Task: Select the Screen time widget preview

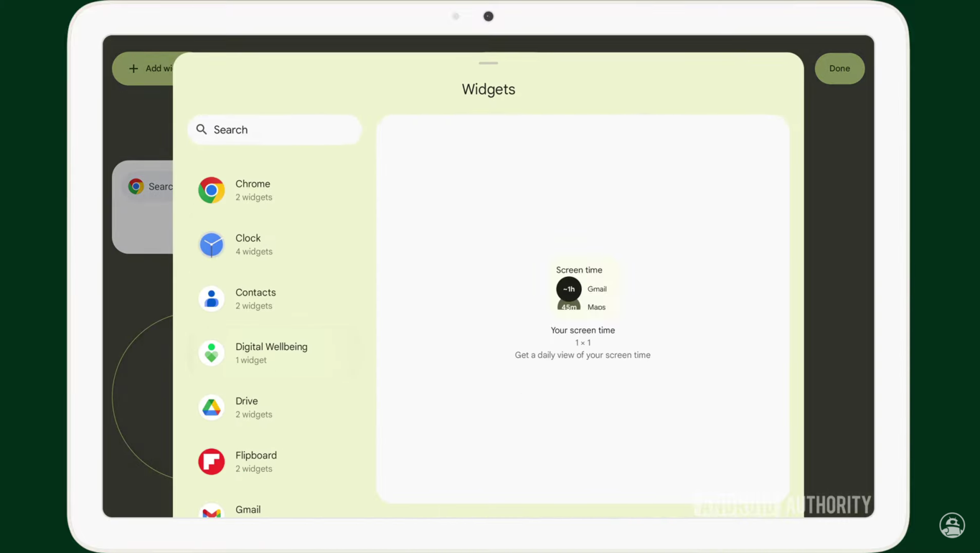Action: (583, 288)
